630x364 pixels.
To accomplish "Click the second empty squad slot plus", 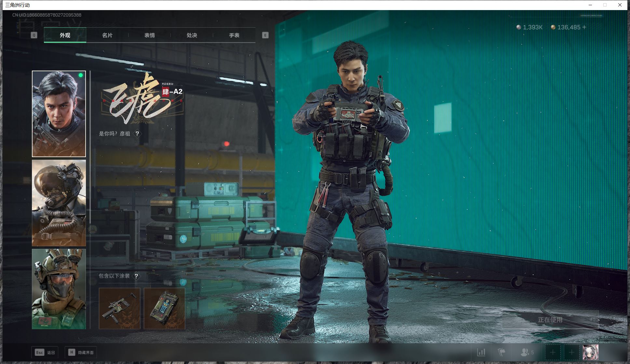I will point(571,352).
